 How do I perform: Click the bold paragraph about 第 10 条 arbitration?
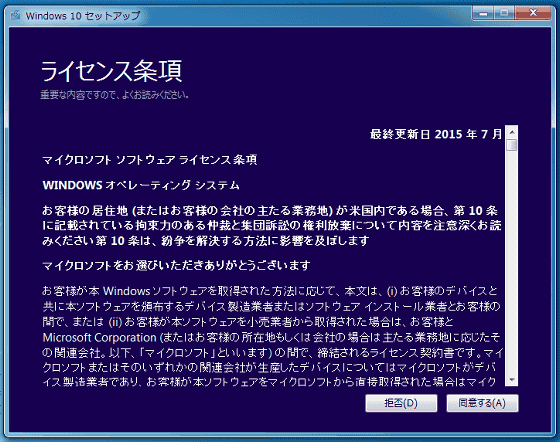pyautogui.click(x=272, y=226)
